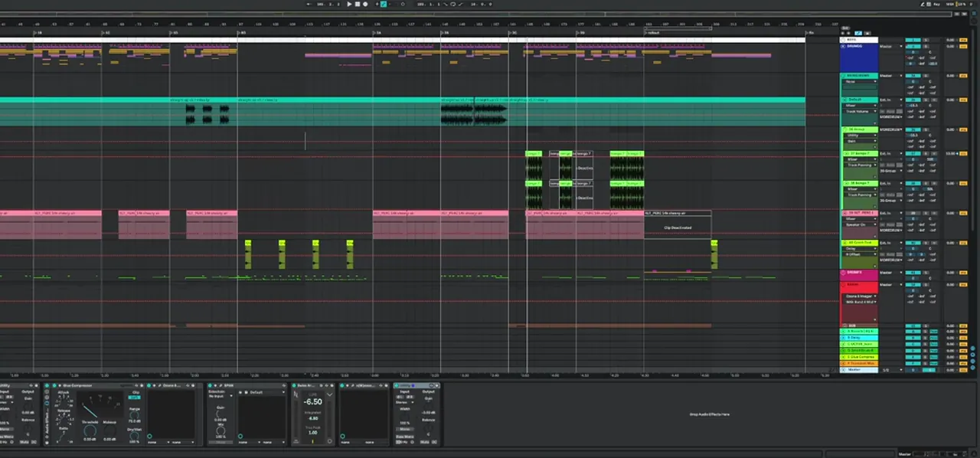Viewport: 980px width, 458px height.
Task: Expand the loudness meter chevron at its top right
Action: click(x=329, y=394)
